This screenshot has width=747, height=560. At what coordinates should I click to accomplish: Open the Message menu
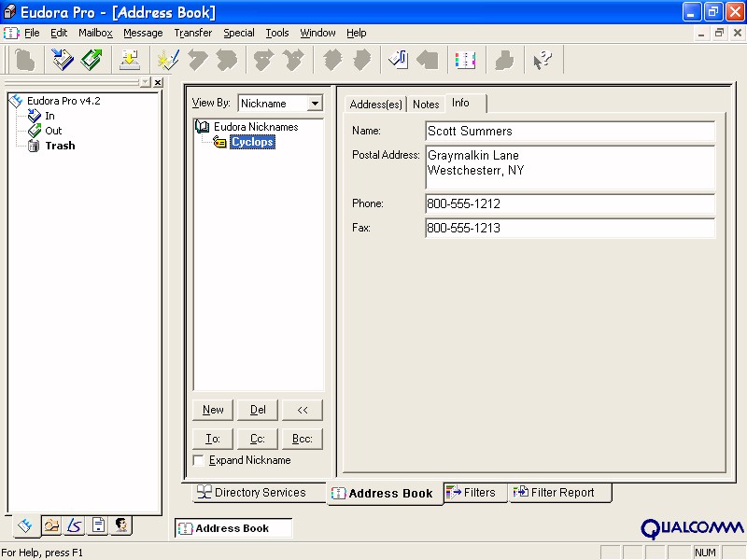[143, 33]
